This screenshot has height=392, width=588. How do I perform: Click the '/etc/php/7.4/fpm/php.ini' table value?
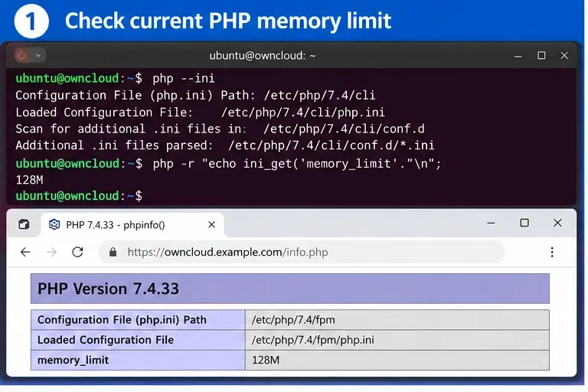(x=397, y=340)
